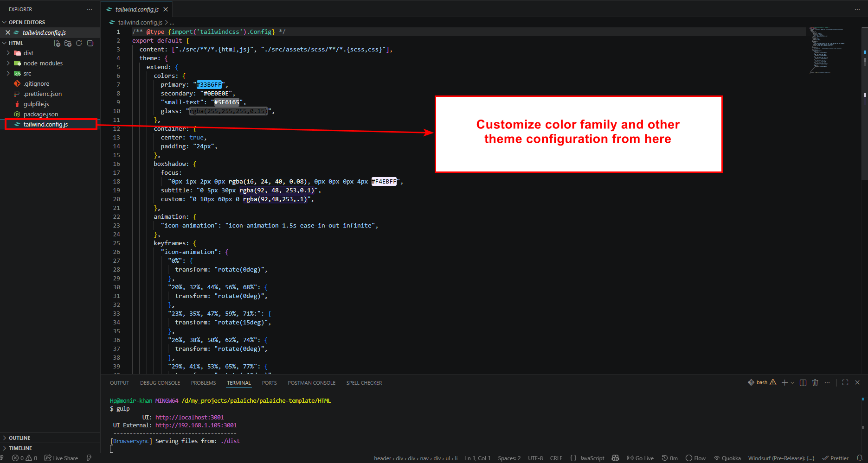Click the New Folder icon in HTML section
The width and height of the screenshot is (868, 463).
tap(68, 43)
